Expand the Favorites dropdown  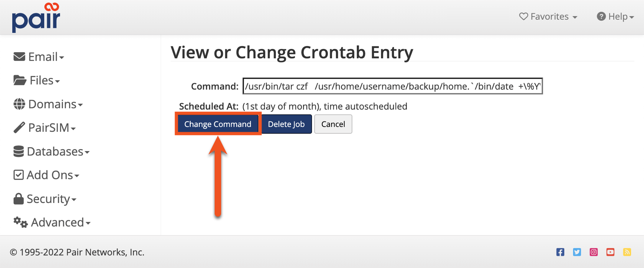click(x=548, y=17)
